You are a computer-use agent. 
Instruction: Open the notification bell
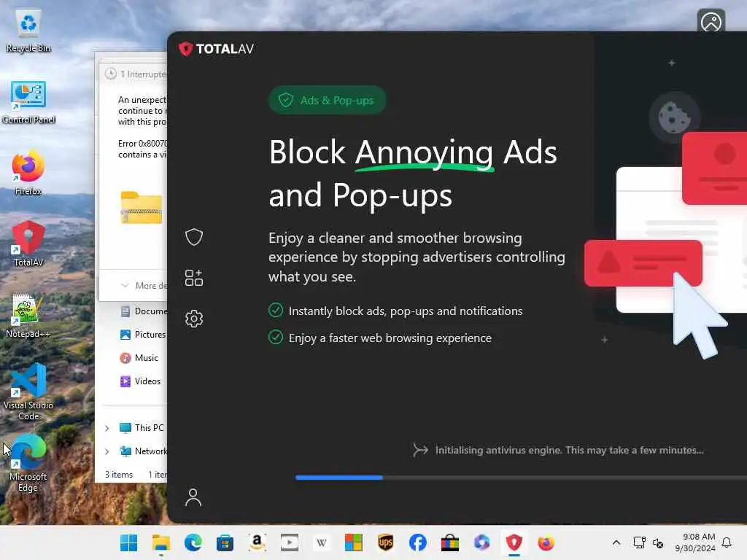tap(727, 542)
